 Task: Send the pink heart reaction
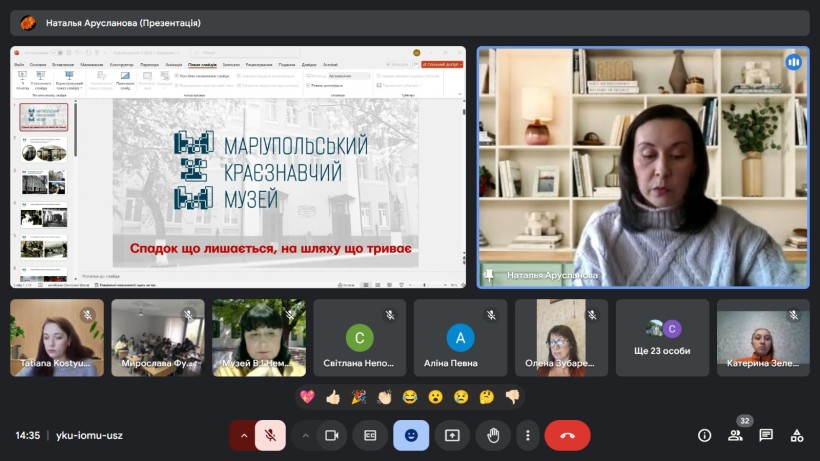[307, 397]
